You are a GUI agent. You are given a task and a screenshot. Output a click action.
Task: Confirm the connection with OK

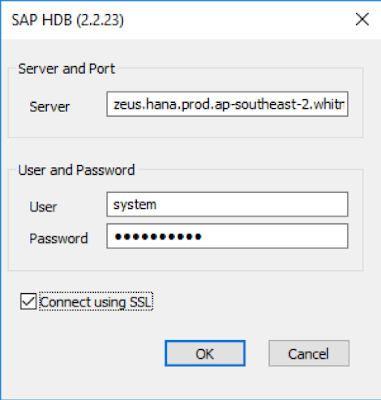tap(205, 353)
